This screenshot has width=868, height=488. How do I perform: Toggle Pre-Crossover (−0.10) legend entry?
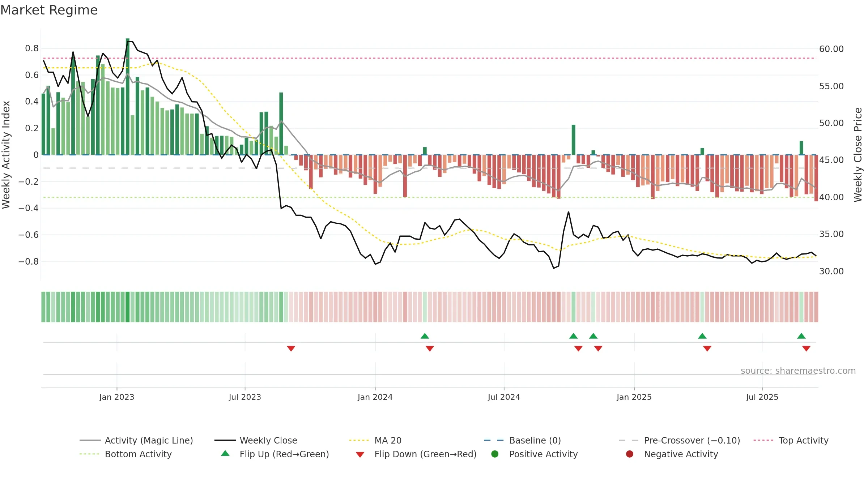pyautogui.click(x=679, y=440)
